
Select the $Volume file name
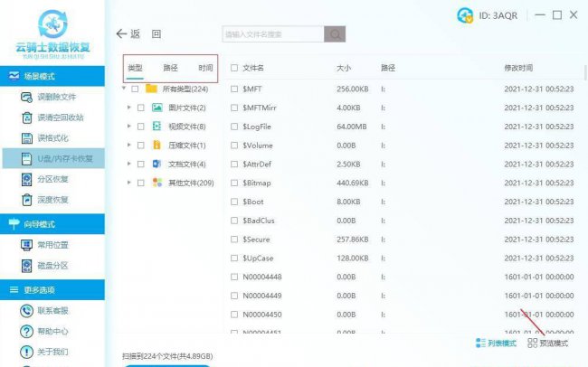click(258, 146)
